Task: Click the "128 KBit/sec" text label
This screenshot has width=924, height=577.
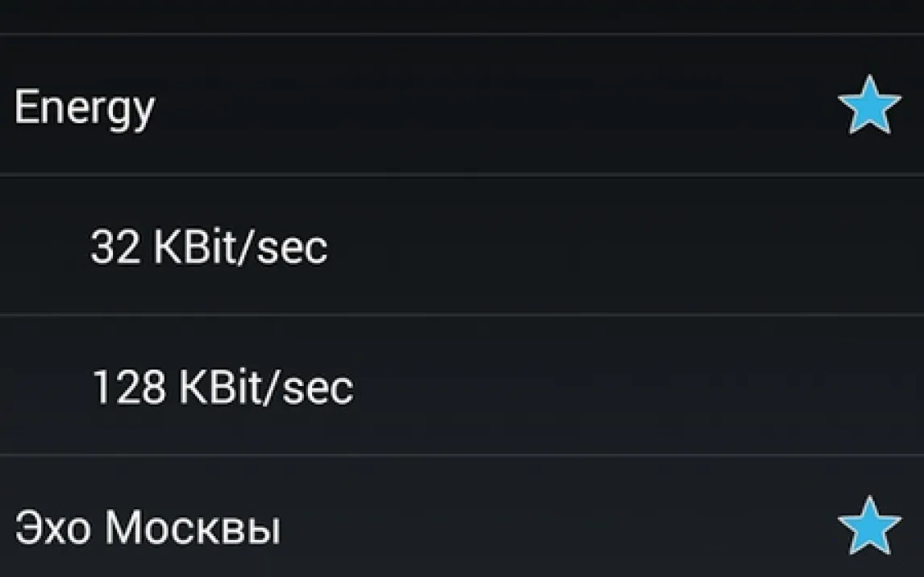Action: 222,387
